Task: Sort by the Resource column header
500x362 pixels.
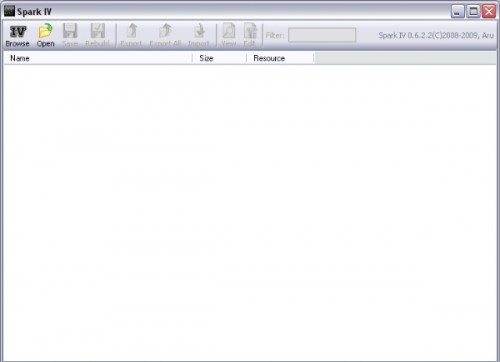Action: [x=280, y=58]
